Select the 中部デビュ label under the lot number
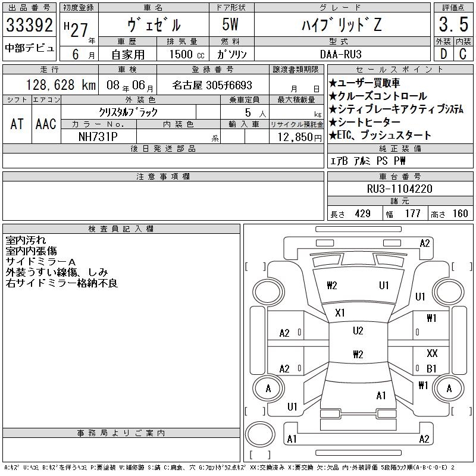The image size is (476, 476). (29, 48)
